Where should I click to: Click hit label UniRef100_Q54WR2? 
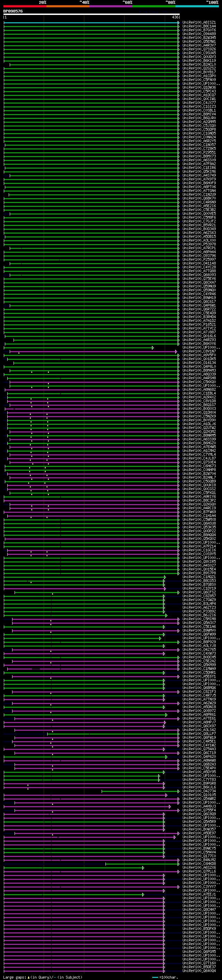199,799
